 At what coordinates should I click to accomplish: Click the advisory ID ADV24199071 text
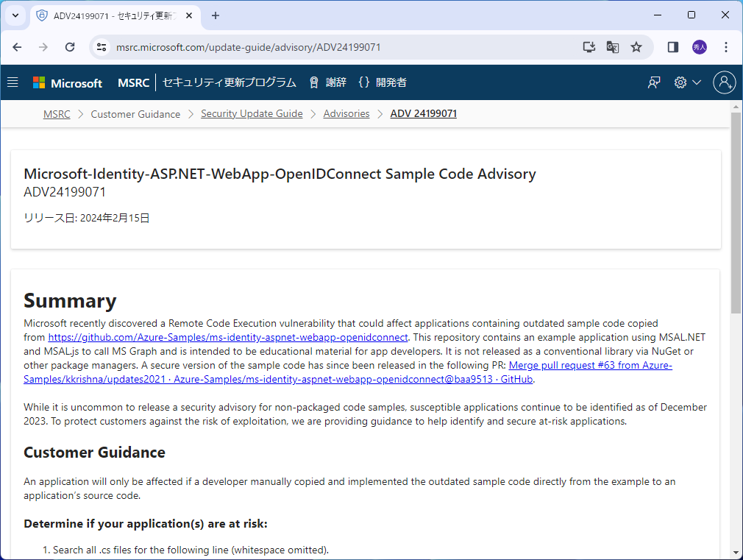(x=65, y=192)
